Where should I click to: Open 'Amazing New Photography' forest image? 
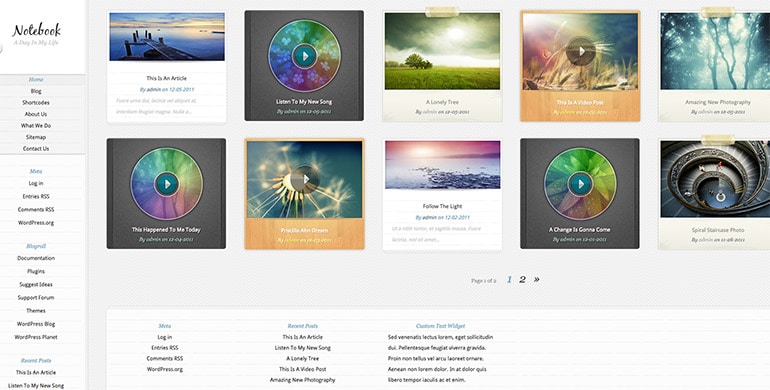pyautogui.click(x=715, y=51)
